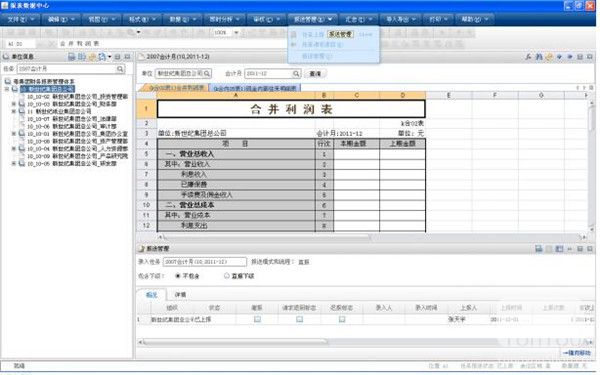The image size is (600, 375).
Task: Click the save icon in the 单位信息 panel header
Action: pos(72,57)
